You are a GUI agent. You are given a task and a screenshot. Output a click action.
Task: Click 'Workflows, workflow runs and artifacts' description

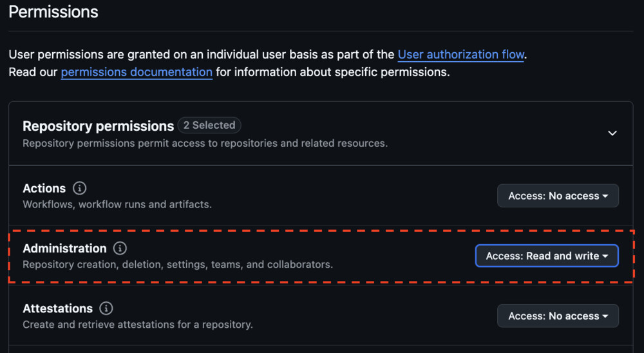[117, 204]
